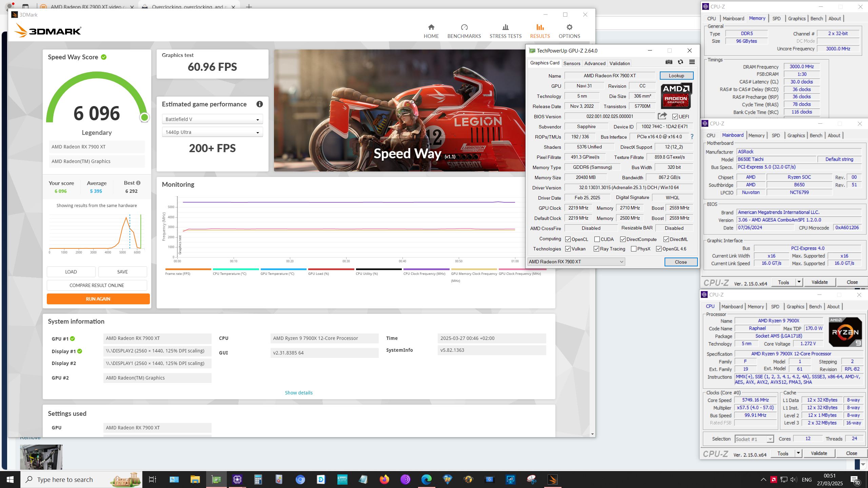Screen dimensions: 868x488
Task: Click the volume icon in system tray
Action: point(794,480)
